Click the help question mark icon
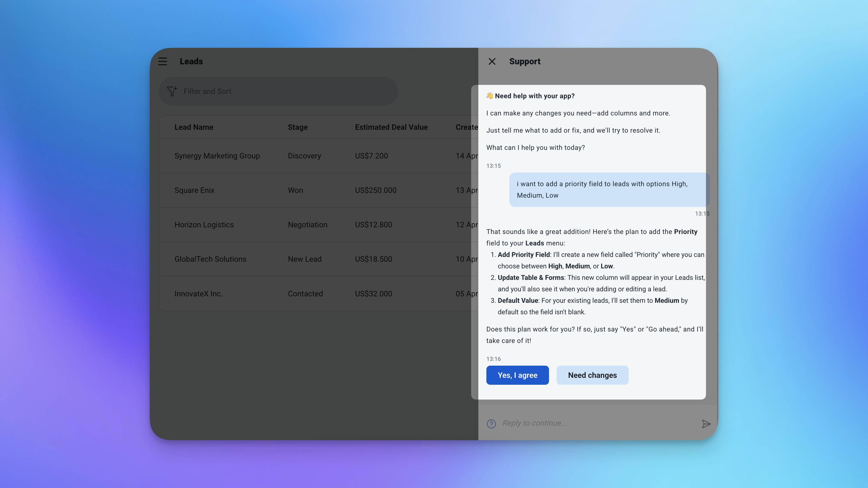Screen dimensions: 868x488 (x=491, y=424)
